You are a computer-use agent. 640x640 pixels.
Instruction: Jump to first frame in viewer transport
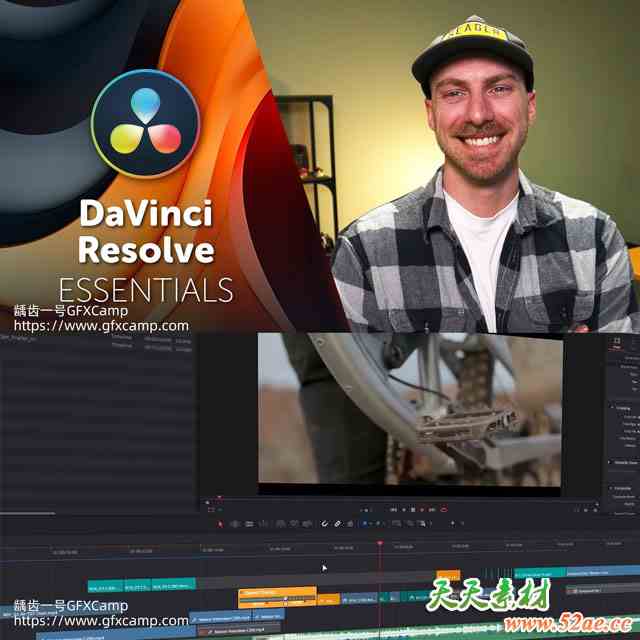click(x=393, y=509)
